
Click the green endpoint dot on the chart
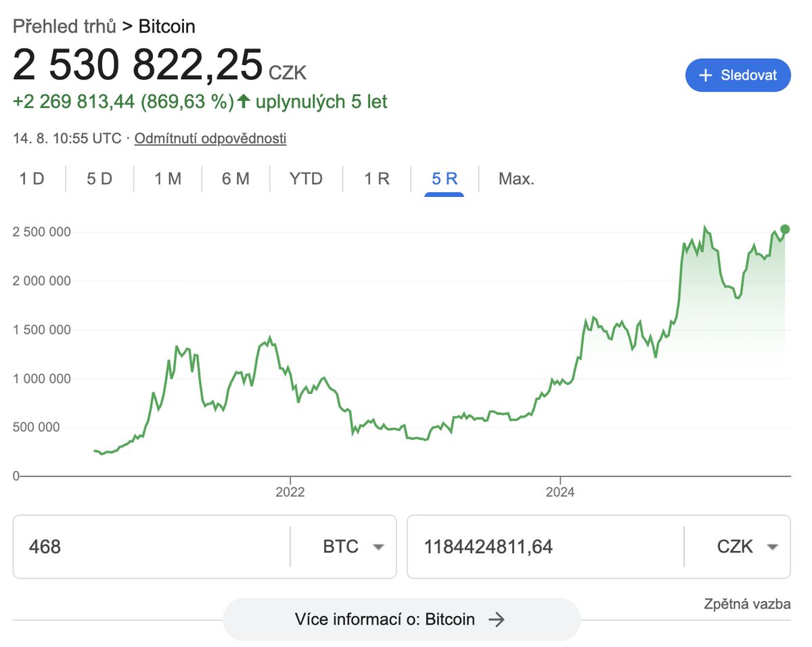click(785, 229)
